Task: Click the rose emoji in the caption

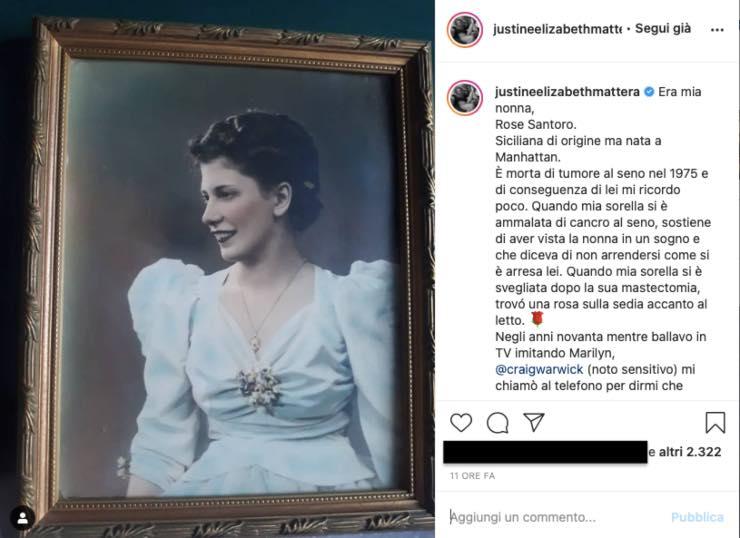Action: tap(537, 319)
